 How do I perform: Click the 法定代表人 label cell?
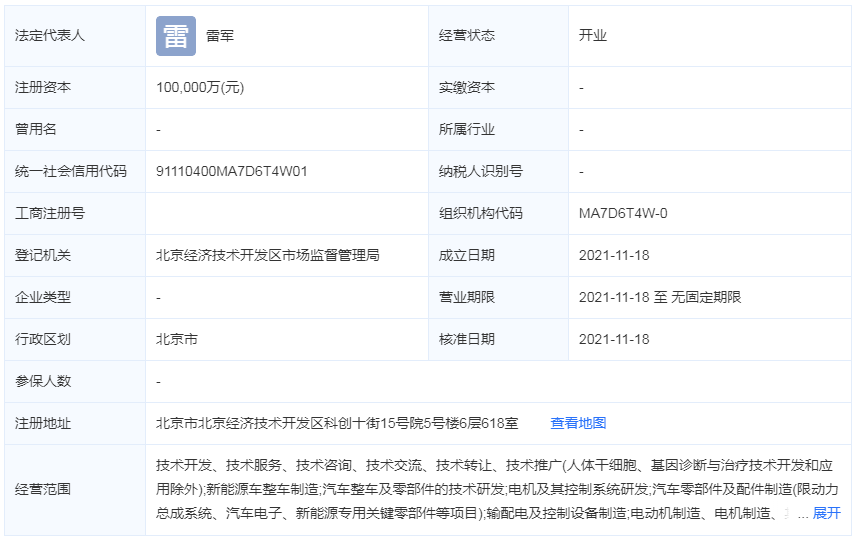pyautogui.click(x=50, y=36)
